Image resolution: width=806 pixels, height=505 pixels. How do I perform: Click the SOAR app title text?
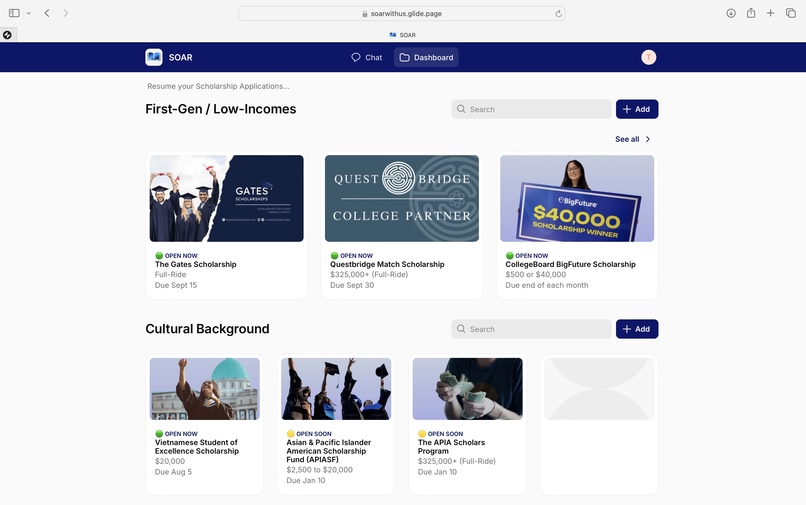[x=180, y=58]
